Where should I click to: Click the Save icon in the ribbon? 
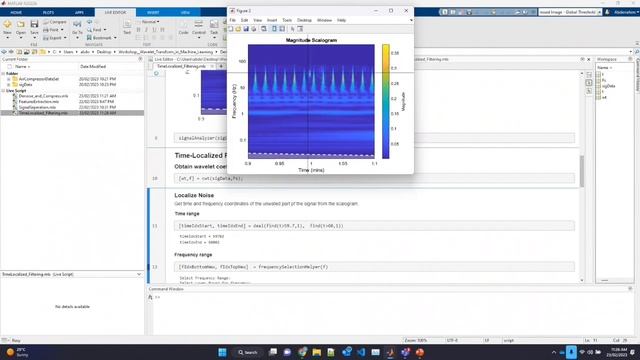[34, 24]
